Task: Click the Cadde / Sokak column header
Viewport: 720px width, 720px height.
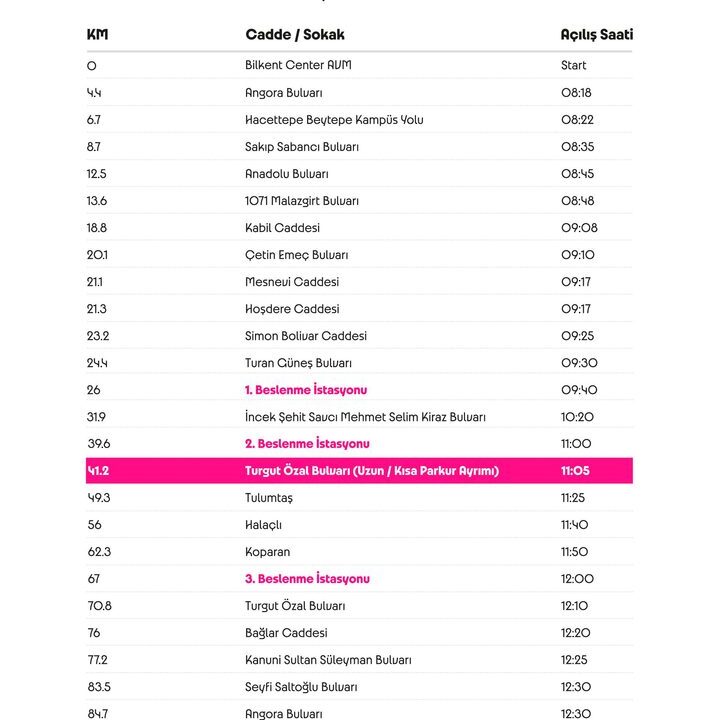Action: pyautogui.click(x=295, y=34)
